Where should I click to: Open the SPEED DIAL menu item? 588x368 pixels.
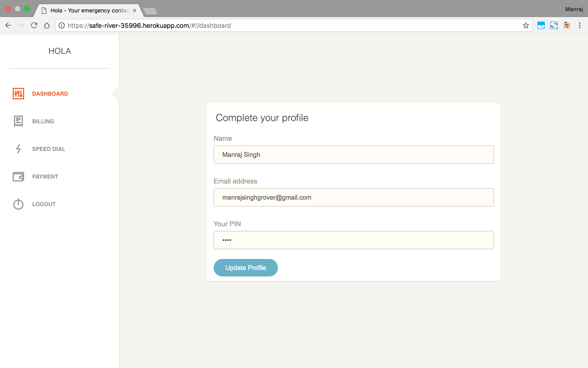49,149
